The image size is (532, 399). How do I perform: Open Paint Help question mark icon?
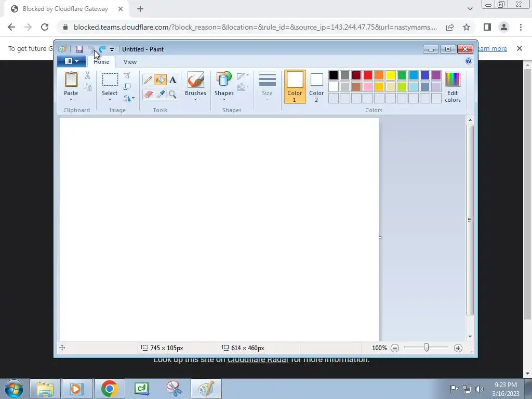coord(469,61)
